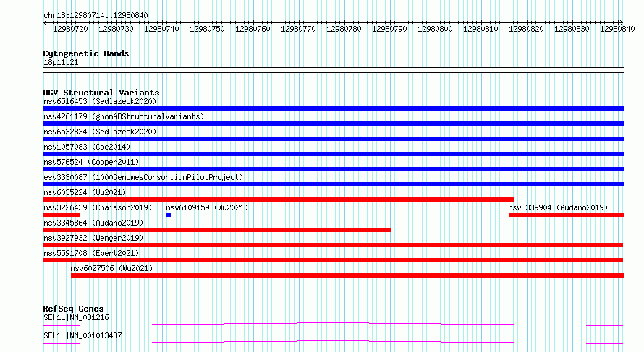Click ruler position 12980800

pos(435,29)
